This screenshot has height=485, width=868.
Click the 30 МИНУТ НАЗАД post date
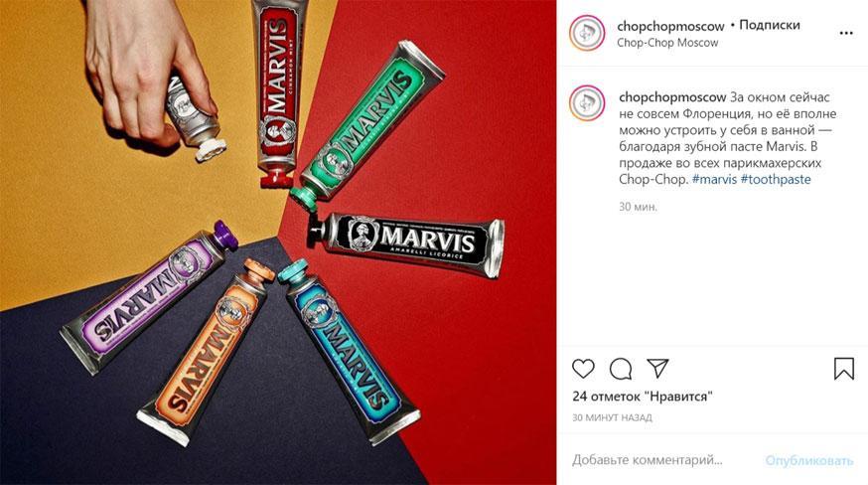(612, 417)
